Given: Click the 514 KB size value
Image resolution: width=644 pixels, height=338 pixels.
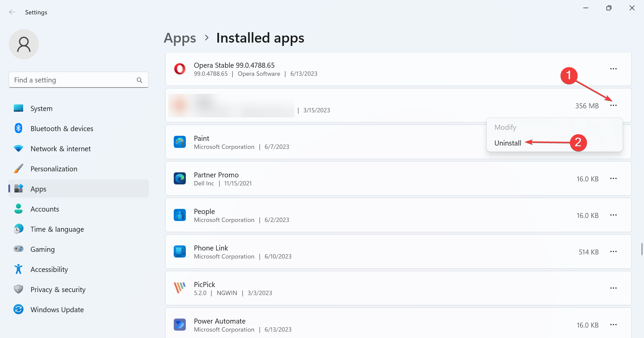Looking at the screenshot, I should pos(589,252).
